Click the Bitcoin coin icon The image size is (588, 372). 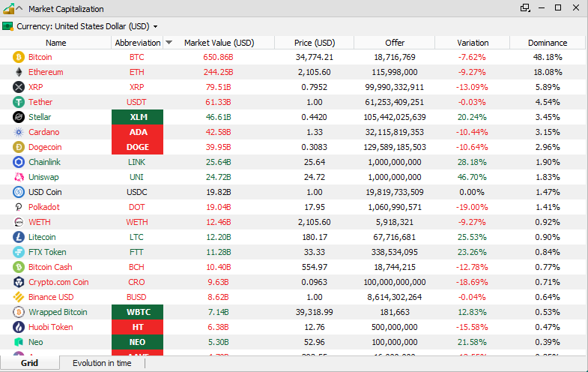click(x=19, y=57)
